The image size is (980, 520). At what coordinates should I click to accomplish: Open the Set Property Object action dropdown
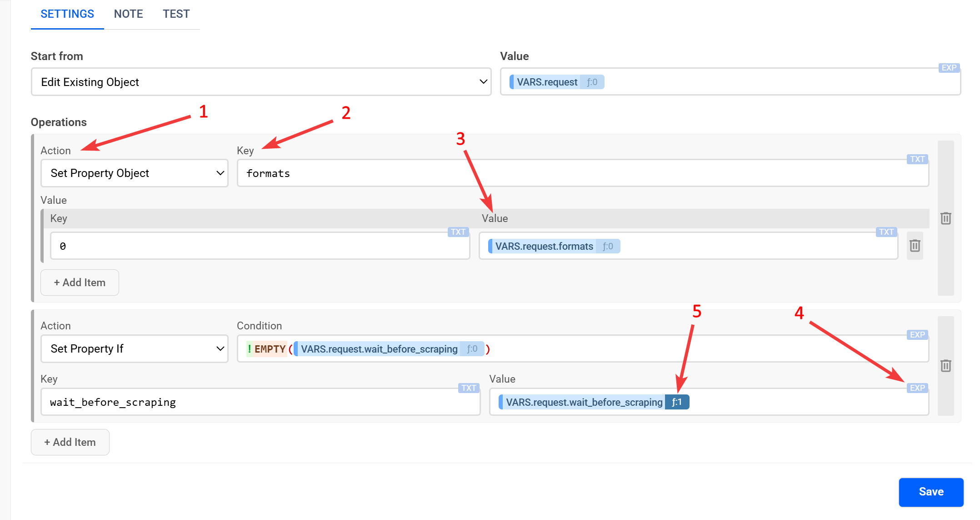[x=135, y=173]
